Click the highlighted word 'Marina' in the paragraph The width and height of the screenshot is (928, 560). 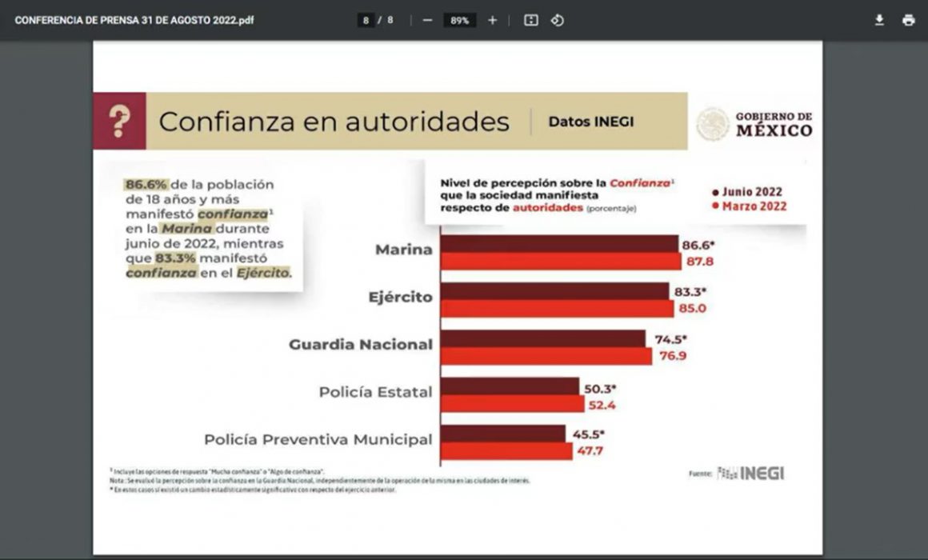point(186,229)
